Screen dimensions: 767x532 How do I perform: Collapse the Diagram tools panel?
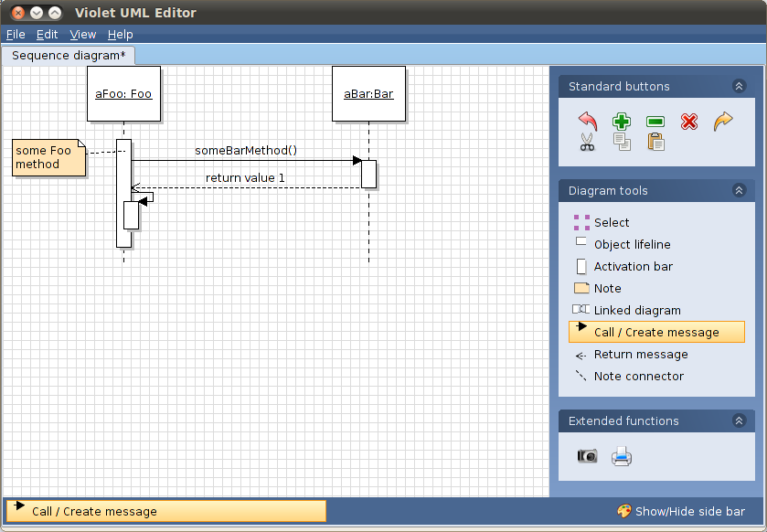[x=739, y=190]
